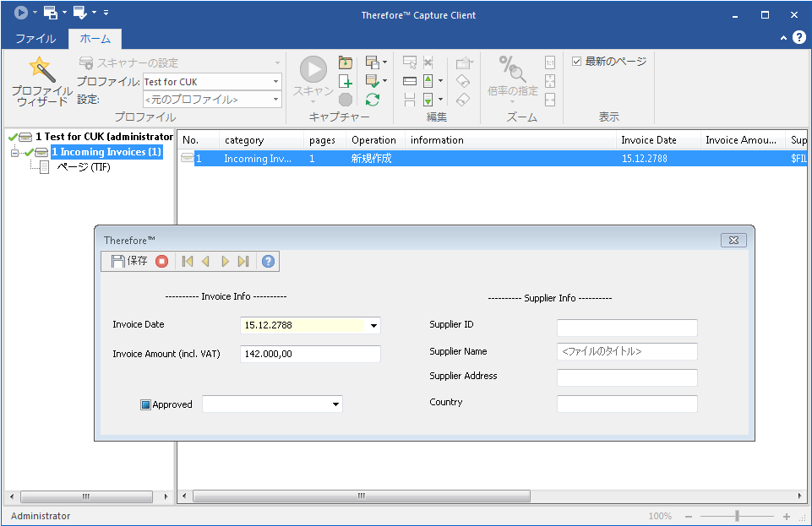Click the Country input field
The height and width of the screenshot is (526, 812).
click(627, 404)
